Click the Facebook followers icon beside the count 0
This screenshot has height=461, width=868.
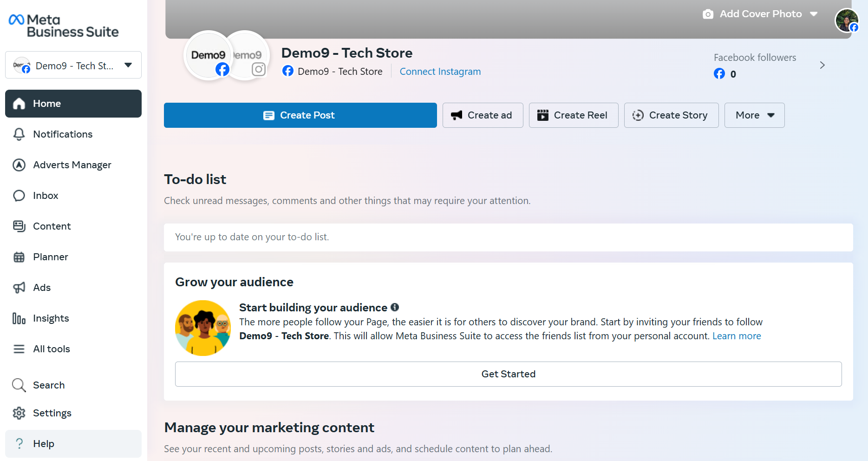tap(719, 74)
